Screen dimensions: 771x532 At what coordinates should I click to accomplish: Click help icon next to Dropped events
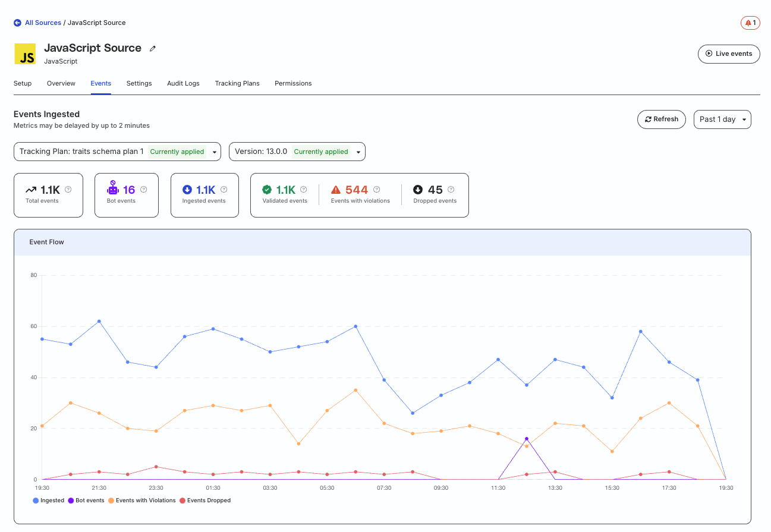pos(451,190)
